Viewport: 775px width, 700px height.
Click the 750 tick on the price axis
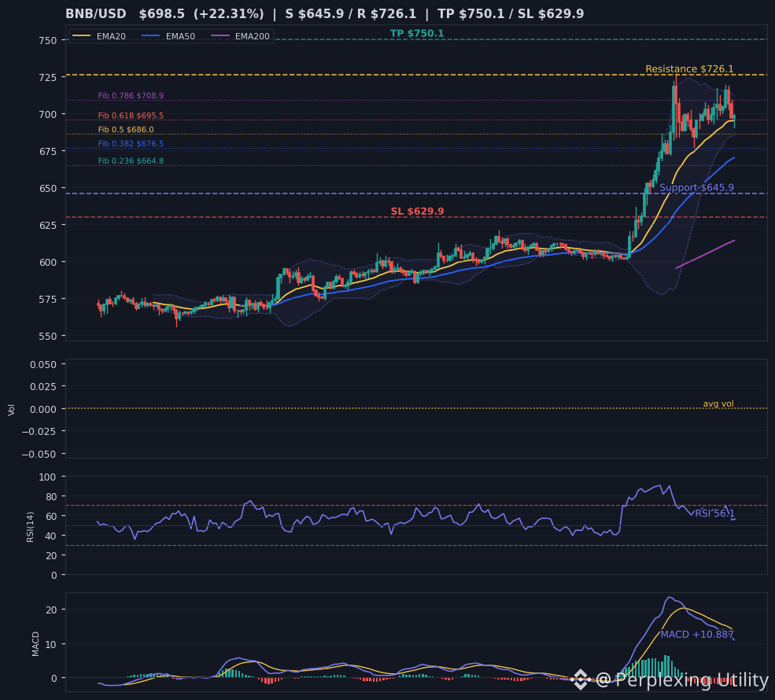(48, 41)
